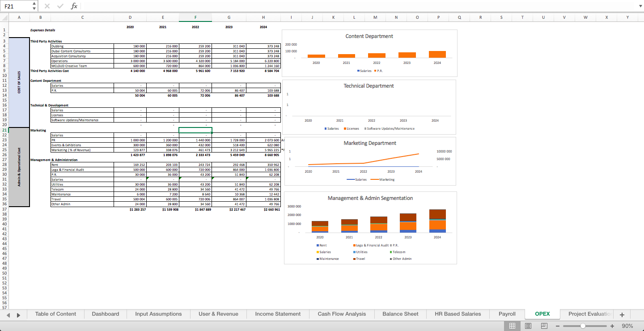
Task: Click the Lega & Financial Audit cell
Action: click(82, 170)
